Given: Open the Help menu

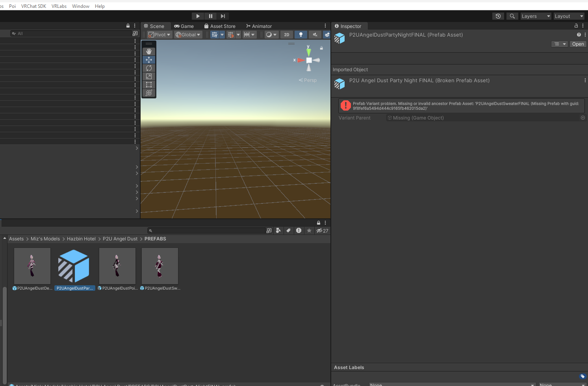Looking at the screenshot, I should 100,6.
